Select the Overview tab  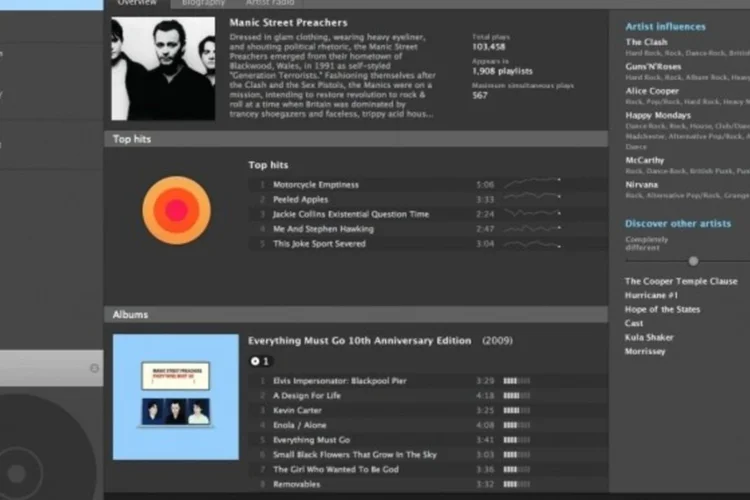tap(137, 3)
